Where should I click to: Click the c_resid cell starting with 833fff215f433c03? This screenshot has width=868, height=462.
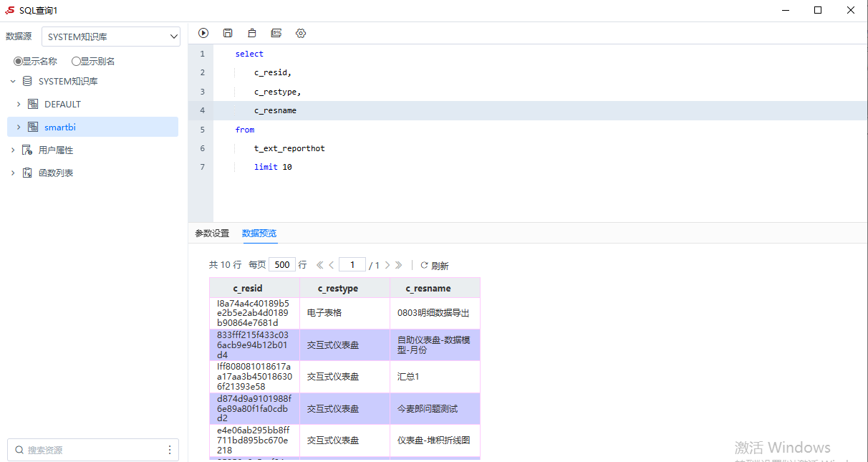coord(255,345)
